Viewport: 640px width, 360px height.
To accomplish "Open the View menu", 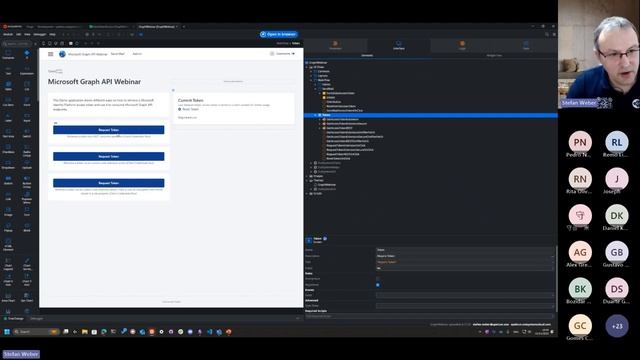I will (27, 34).
